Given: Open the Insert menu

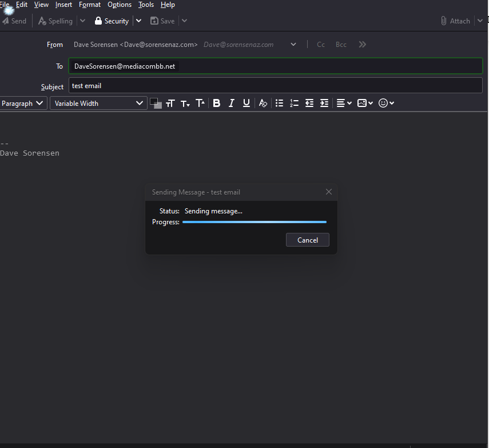Looking at the screenshot, I should pyautogui.click(x=63, y=5).
